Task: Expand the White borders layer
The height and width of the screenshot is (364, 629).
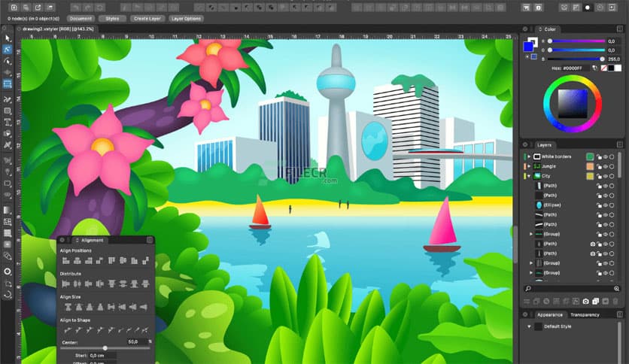Action: click(529, 156)
